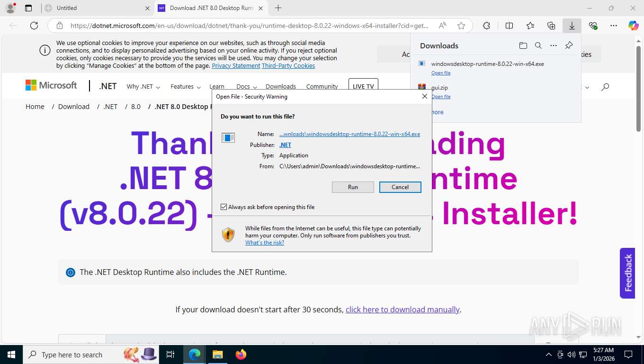The width and height of the screenshot is (644, 364).
Task: Expand the Why .NET menu
Action: (x=143, y=87)
